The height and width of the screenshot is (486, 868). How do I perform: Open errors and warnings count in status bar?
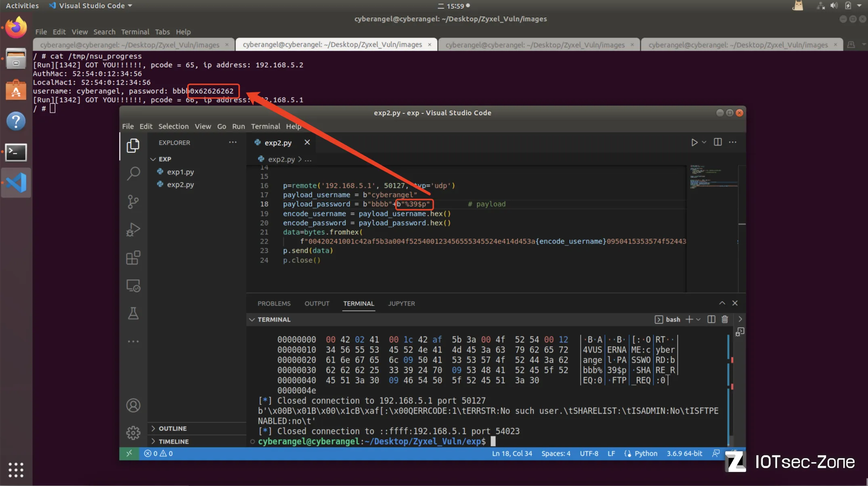[158, 453]
